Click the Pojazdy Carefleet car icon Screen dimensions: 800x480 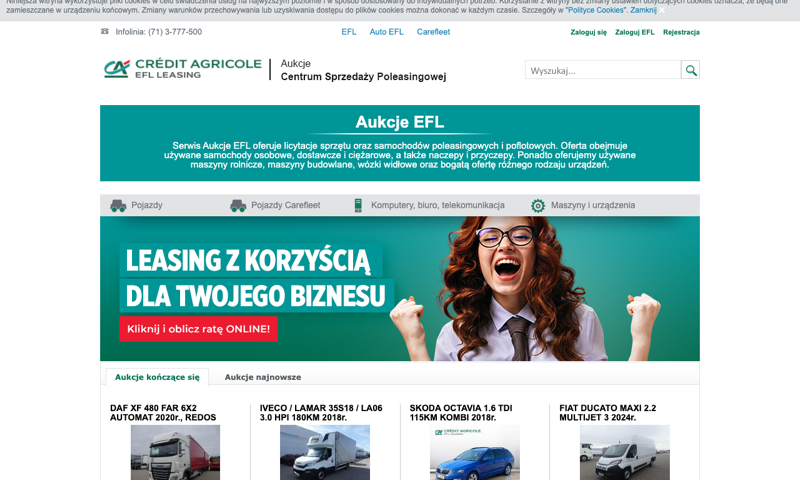point(238,206)
